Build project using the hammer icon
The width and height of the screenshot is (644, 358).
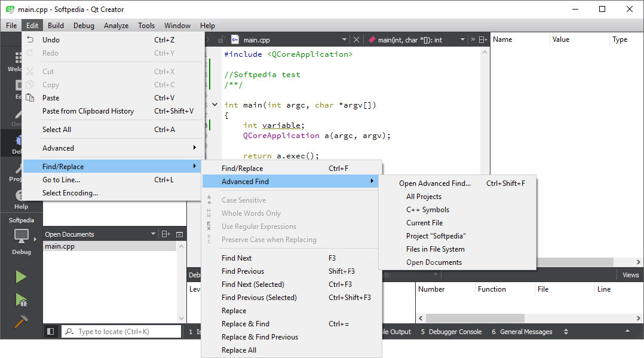tap(21, 322)
